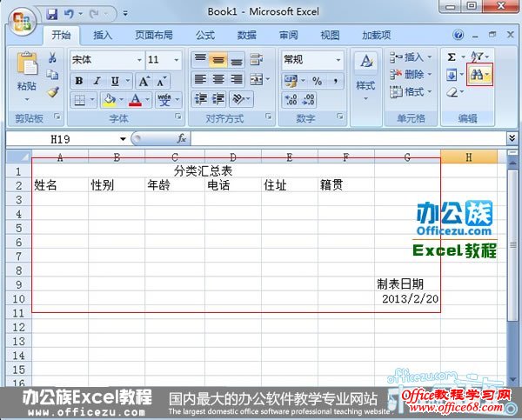Increase font size with the grow font icon
The image size is (522, 420).
(x=144, y=81)
